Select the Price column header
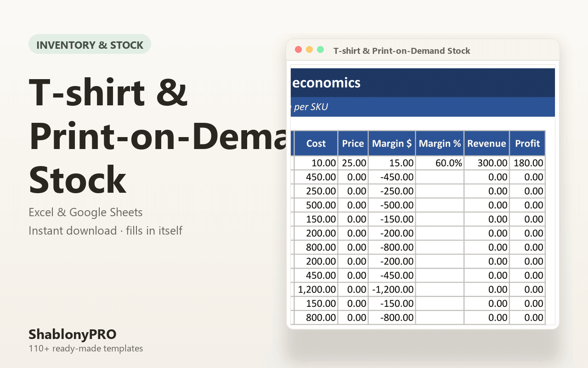Viewport: 588px width, 368px height. pyautogui.click(x=353, y=144)
